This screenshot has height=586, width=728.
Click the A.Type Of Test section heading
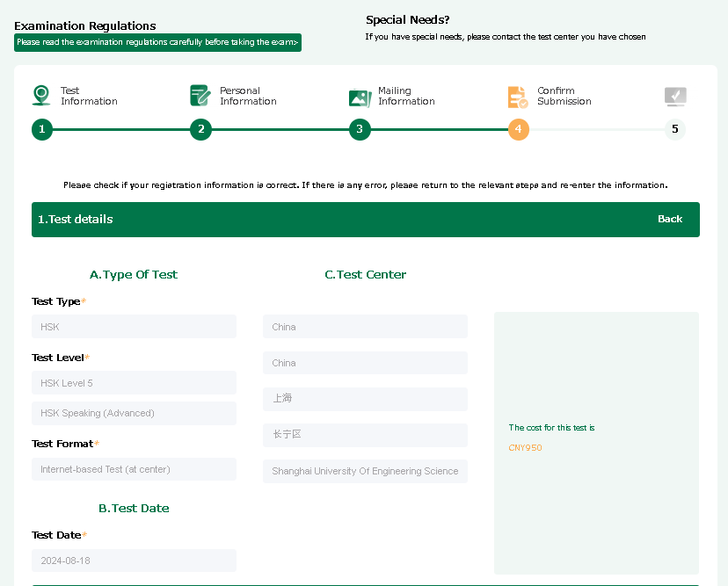(x=134, y=275)
